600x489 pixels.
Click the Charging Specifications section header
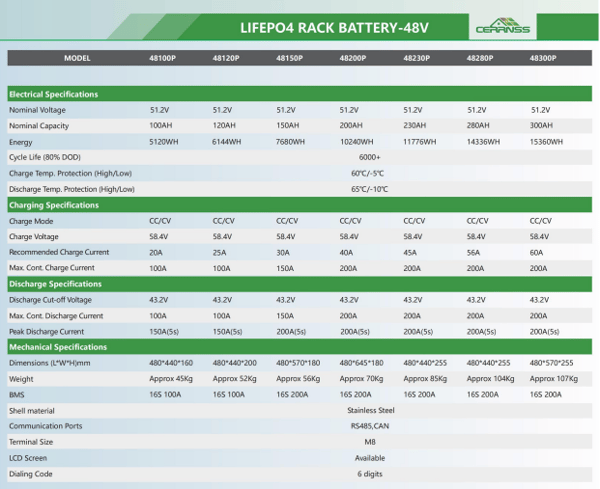point(53,205)
